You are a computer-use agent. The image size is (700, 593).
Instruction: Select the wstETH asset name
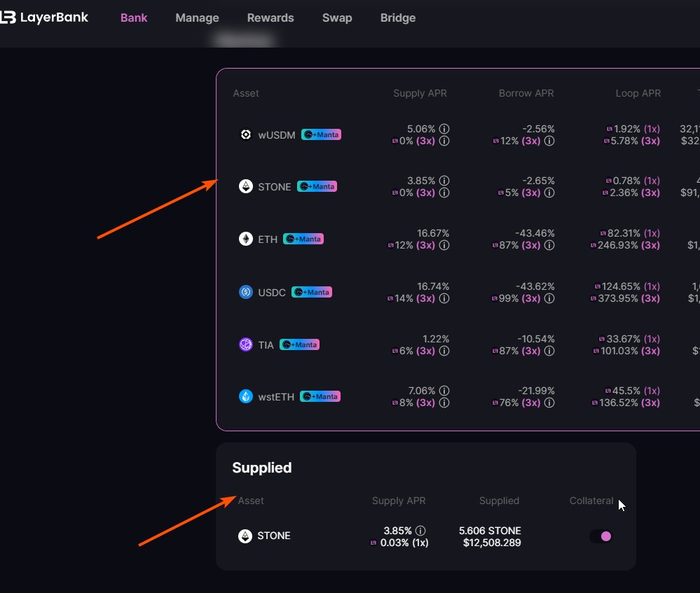click(x=276, y=397)
